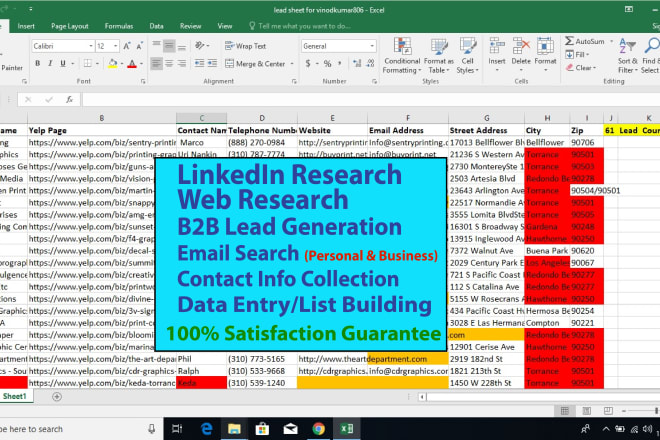The image size is (660, 440).
Task: Align text to the right
Action: point(181,64)
